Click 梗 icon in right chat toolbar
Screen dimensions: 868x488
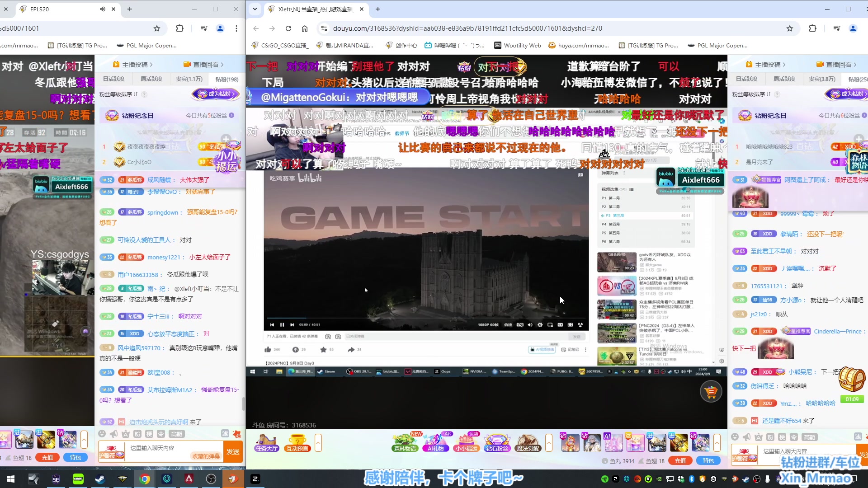(782, 436)
